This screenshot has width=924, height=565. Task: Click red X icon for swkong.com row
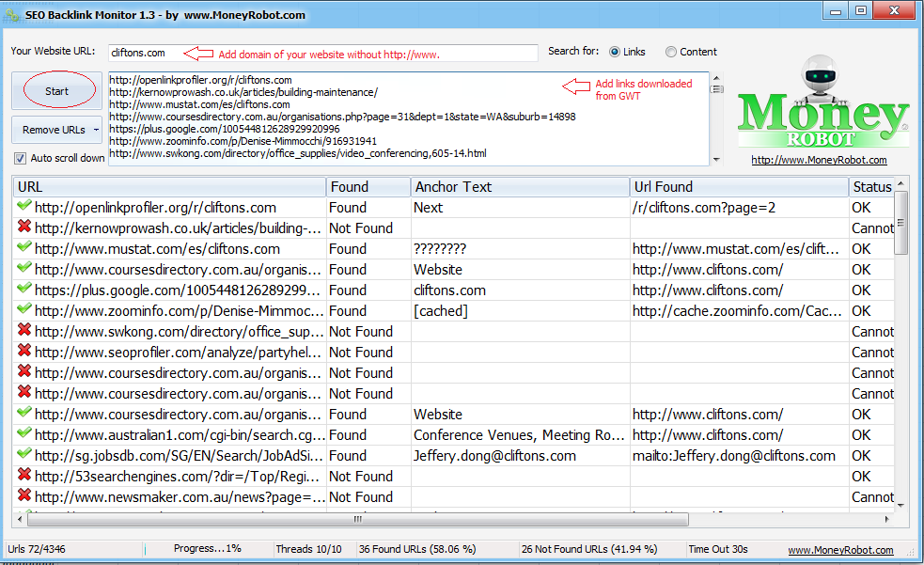pyautogui.click(x=24, y=332)
